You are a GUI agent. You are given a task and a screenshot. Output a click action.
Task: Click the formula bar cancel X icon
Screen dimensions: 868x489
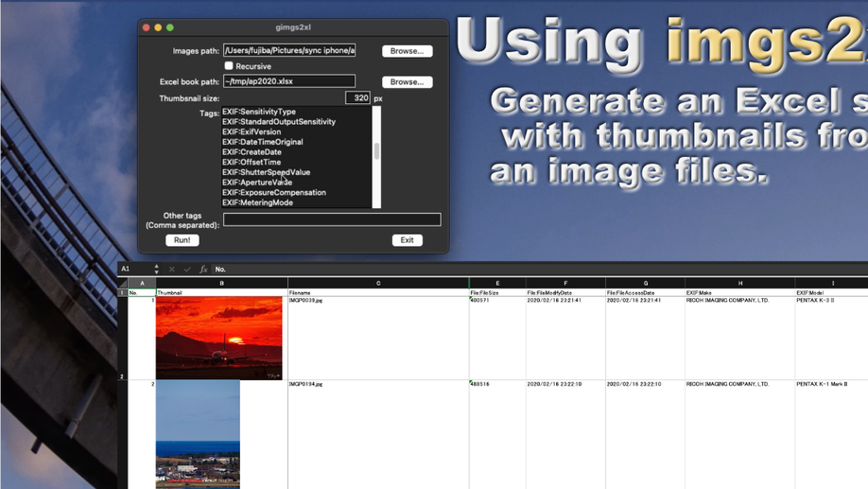click(171, 270)
